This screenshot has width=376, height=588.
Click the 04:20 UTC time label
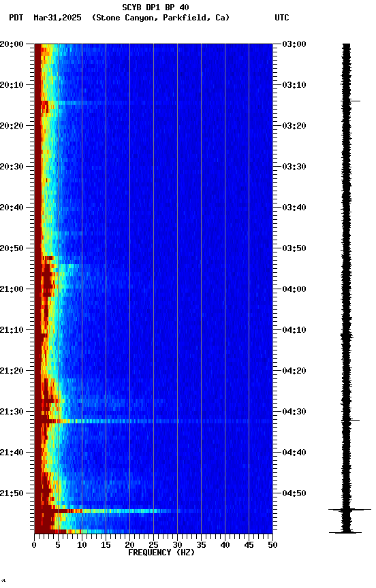[x=294, y=372]
